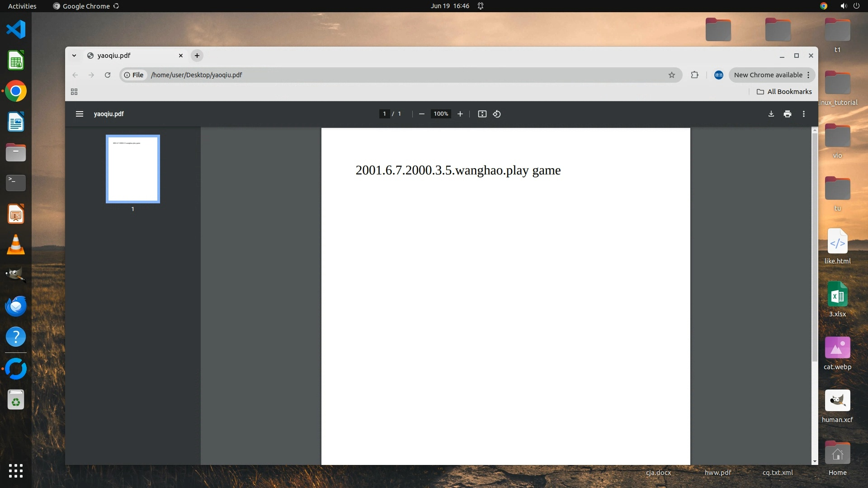This screenshot has width=868, height=488.
Task: Open a new tab with plus button
Action: pos(197,56)
